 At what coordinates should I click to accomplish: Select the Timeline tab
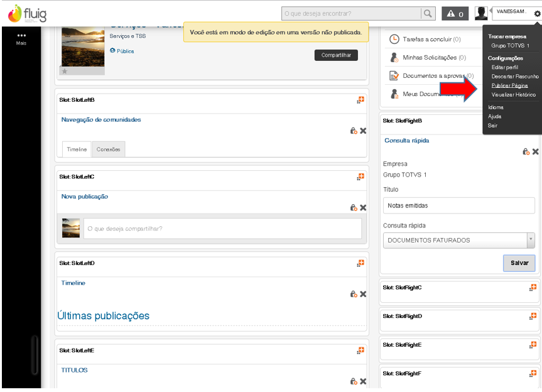(x=77, y=150)
